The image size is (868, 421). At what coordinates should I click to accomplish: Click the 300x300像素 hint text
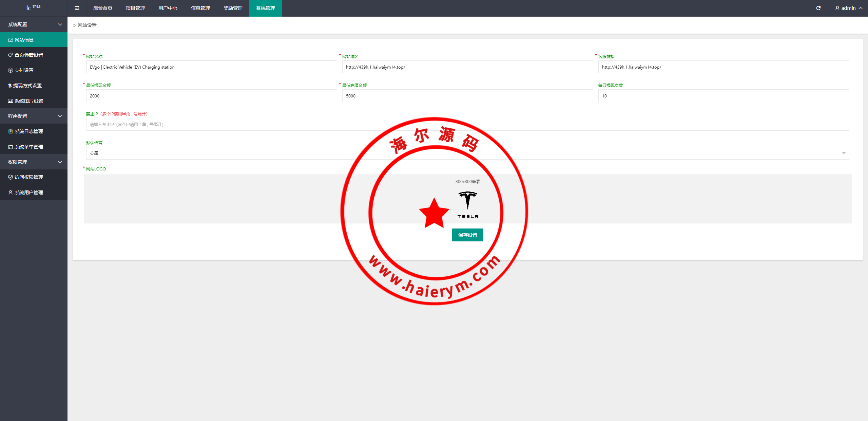467,181
